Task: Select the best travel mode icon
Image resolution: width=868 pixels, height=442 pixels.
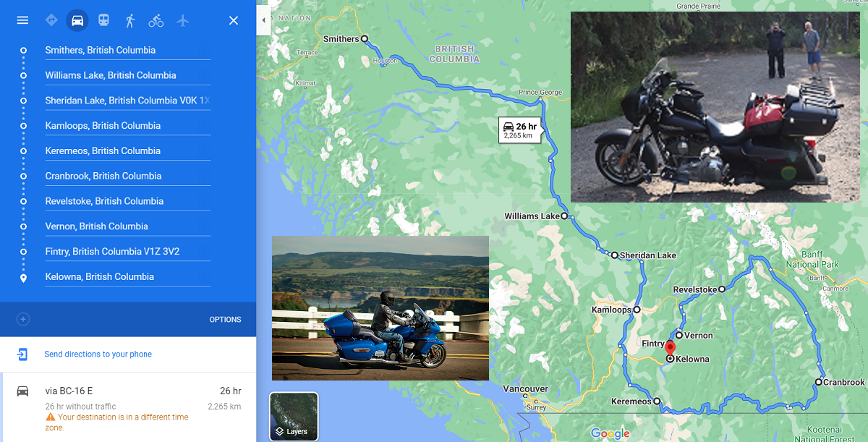Action: [51, 20]
